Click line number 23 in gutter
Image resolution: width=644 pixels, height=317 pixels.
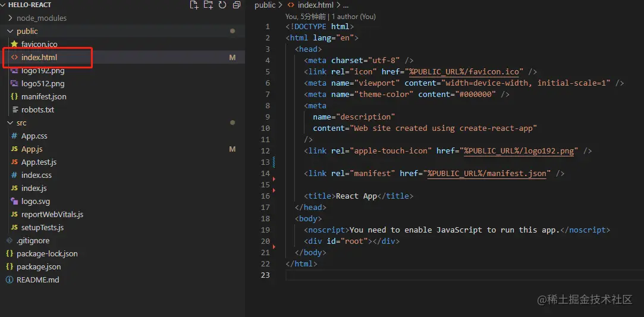(x=265, y=275)
